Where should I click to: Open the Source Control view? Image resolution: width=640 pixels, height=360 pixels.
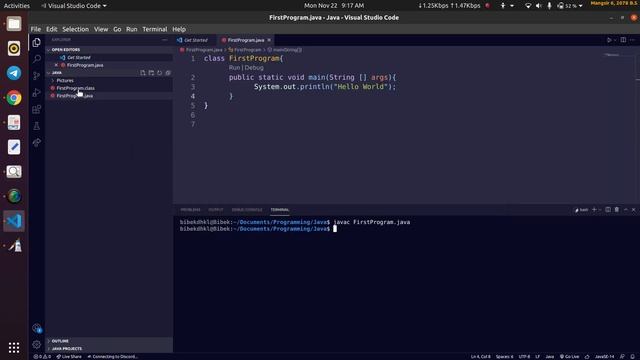point(36,76)
